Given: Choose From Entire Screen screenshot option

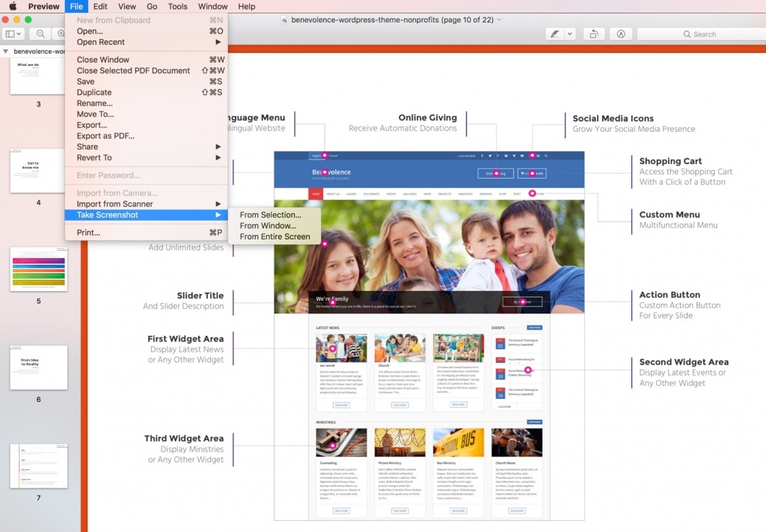Looking at the screenshot, I should point(276,236).
